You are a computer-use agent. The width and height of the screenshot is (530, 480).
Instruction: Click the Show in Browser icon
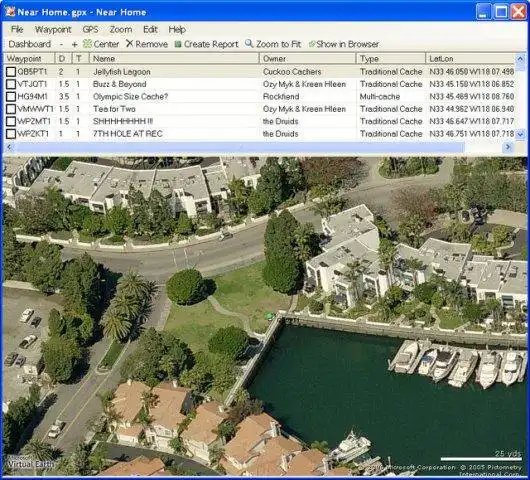(312, 44)
